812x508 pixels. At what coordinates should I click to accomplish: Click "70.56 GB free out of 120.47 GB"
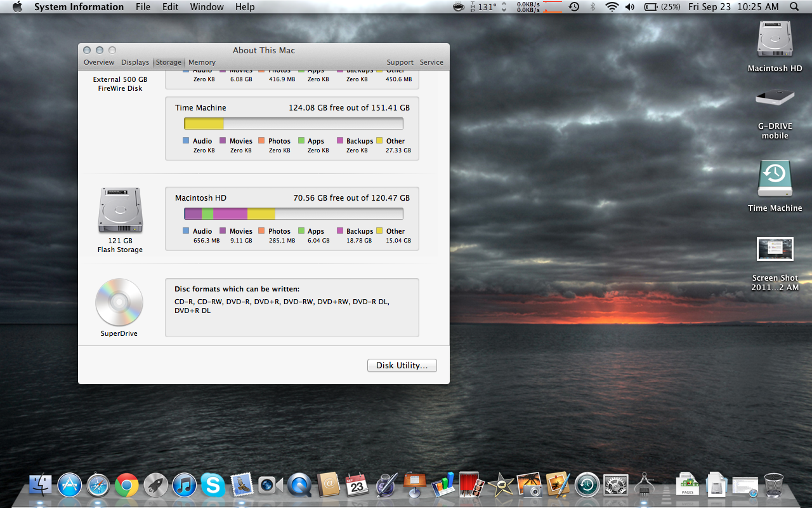tap(351, 198)
